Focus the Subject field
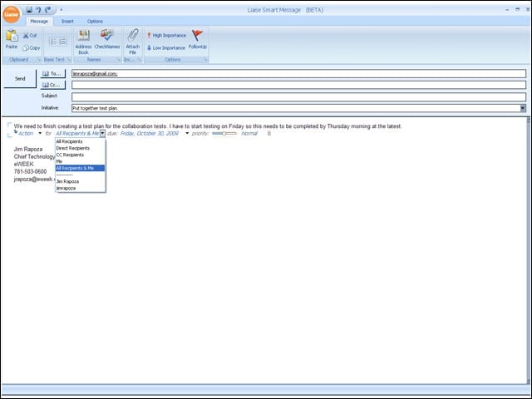This screenshot has height=399, width=532. tap(298, 97)
